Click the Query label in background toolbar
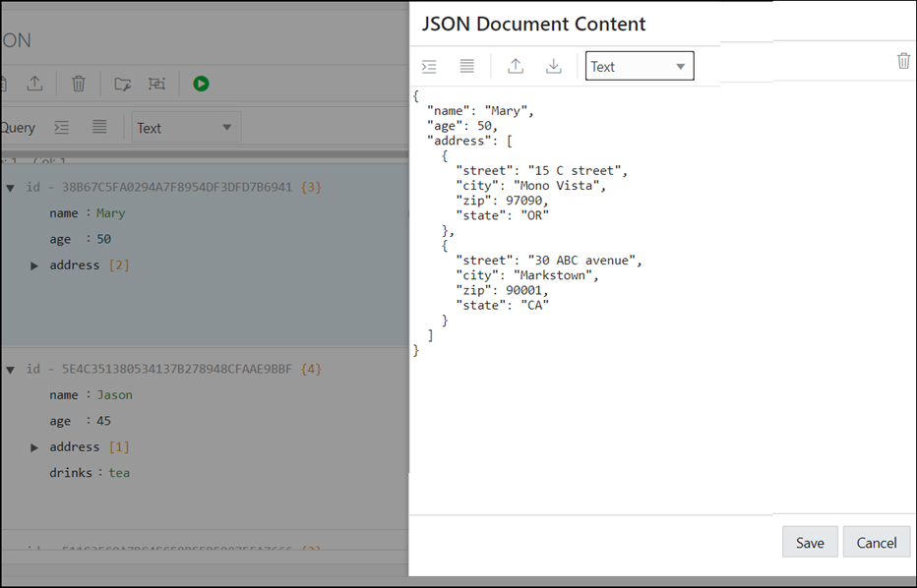Image resolution: width=917 pixels, height=588 pixels. (x=18, y=128)
